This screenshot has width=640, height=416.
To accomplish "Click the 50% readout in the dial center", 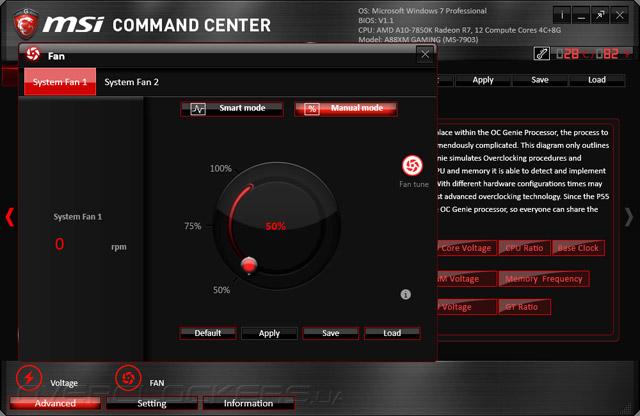I will pos(276,226).
